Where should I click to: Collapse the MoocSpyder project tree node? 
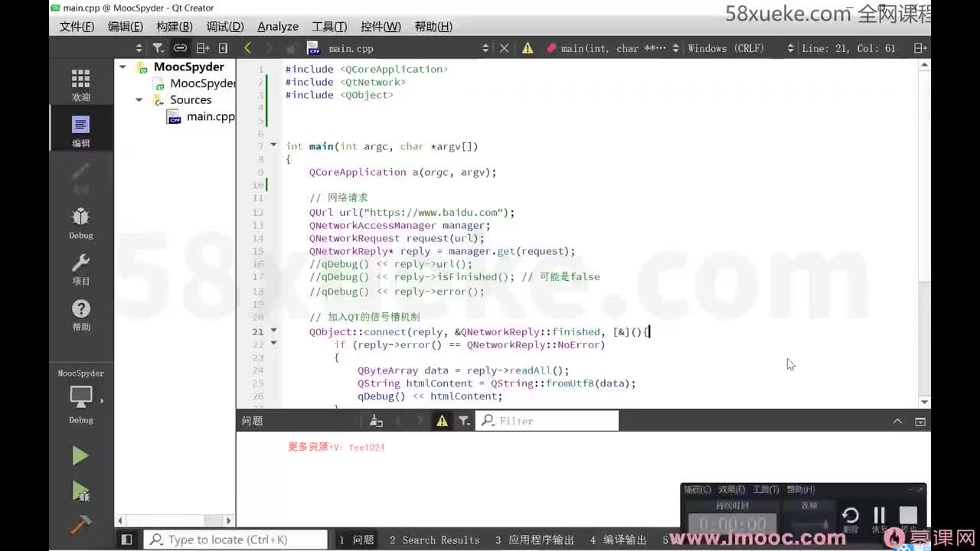pos(122,67)
